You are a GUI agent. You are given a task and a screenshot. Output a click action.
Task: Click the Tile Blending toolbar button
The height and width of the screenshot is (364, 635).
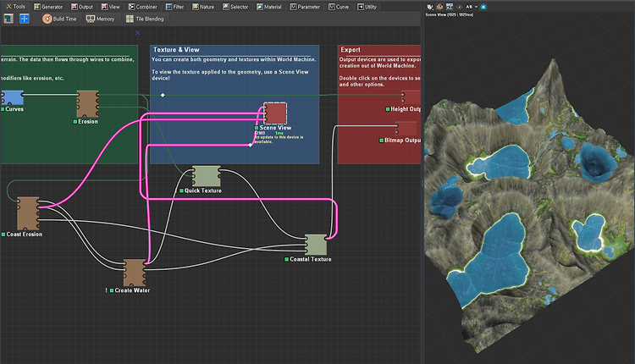click(x=145, y=19)
